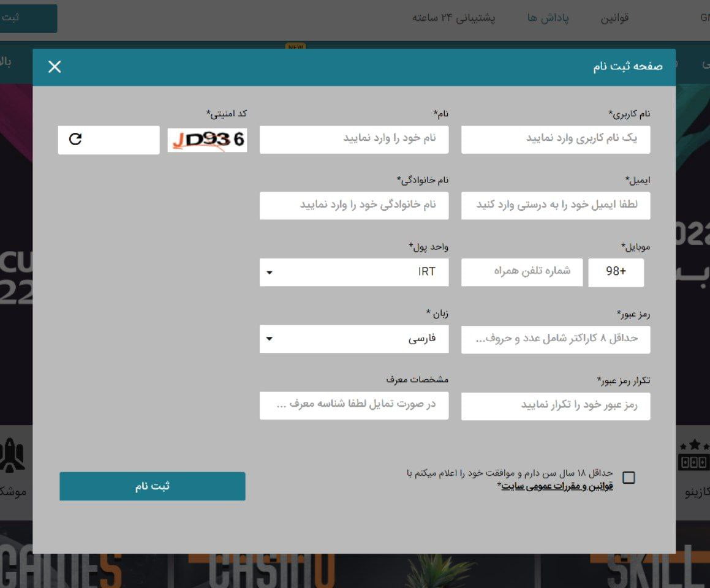This screenshot has height=588, width=710.
Task: Close the صفحه ثبت نام dialog
Action: tap(55, 67)
